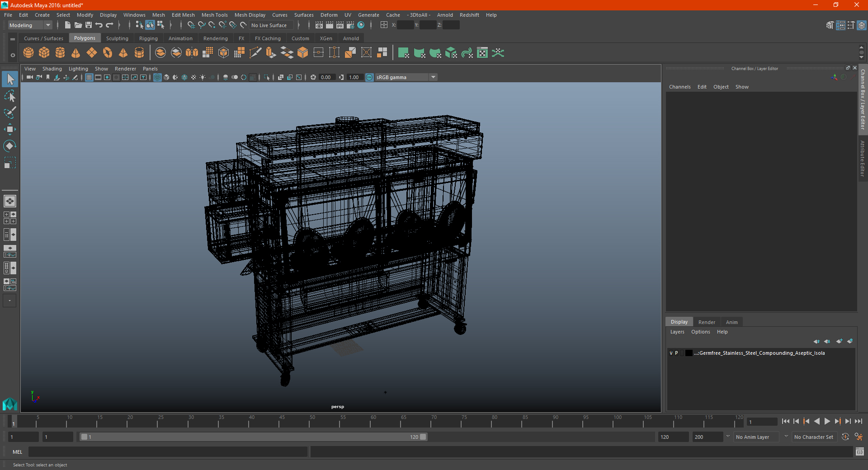Create a polygon torus from shelf
868x470 pixels.
point(108,53)
